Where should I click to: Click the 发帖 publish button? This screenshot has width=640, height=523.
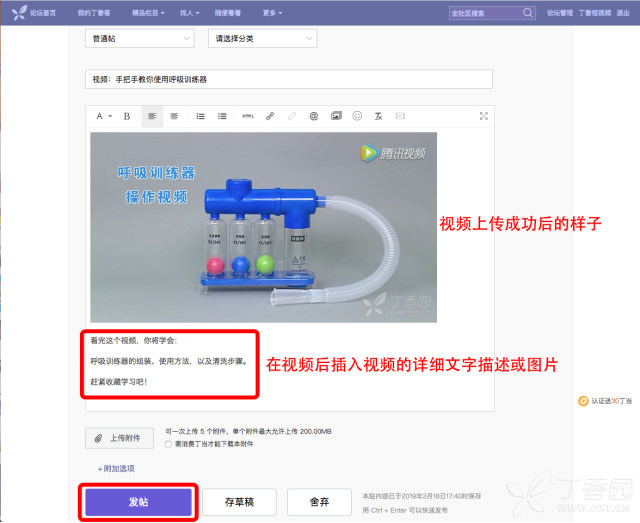tap(138, 502)
